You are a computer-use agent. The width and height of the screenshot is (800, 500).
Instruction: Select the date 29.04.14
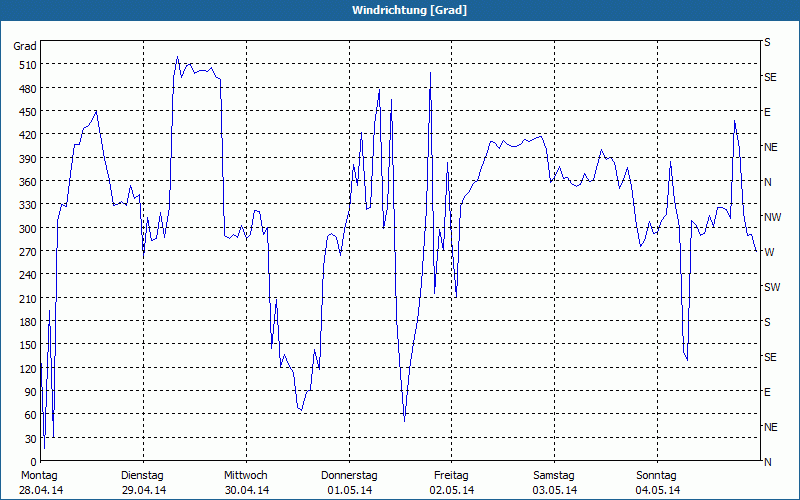(x=144, y=490)
